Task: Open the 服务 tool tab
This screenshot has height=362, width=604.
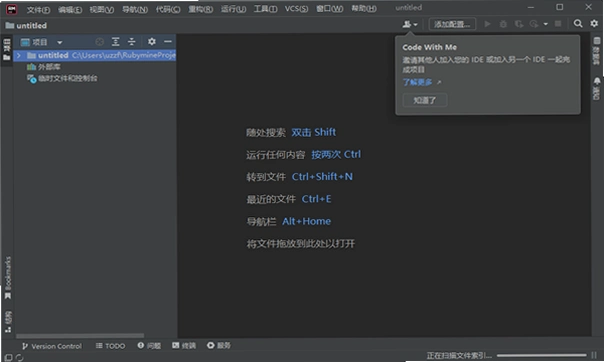Action: [x=219, y=345]
